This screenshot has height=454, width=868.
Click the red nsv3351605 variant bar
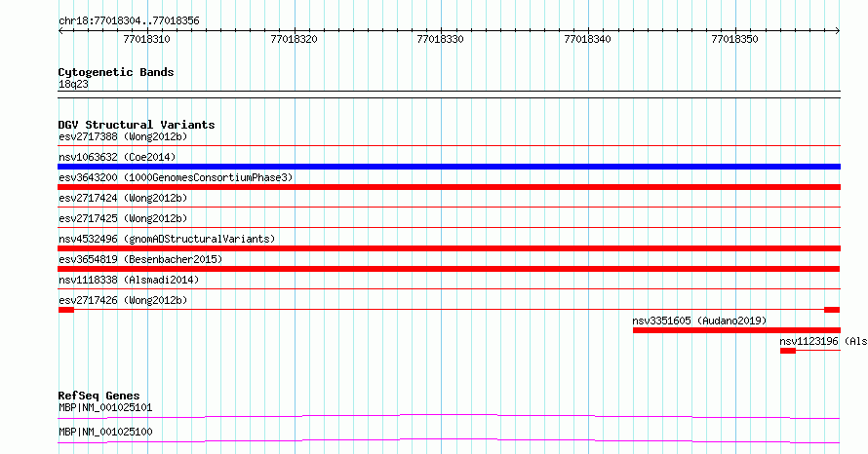[736, 330]
